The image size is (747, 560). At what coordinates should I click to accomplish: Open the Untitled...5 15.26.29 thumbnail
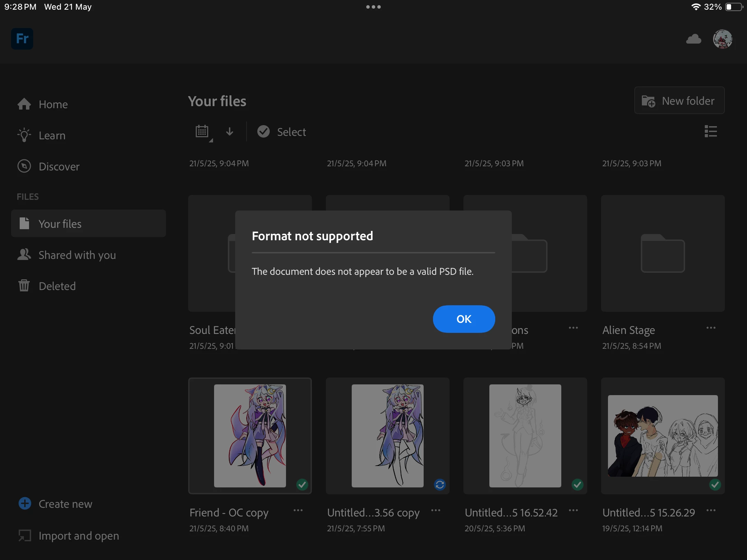pos(663,436)
